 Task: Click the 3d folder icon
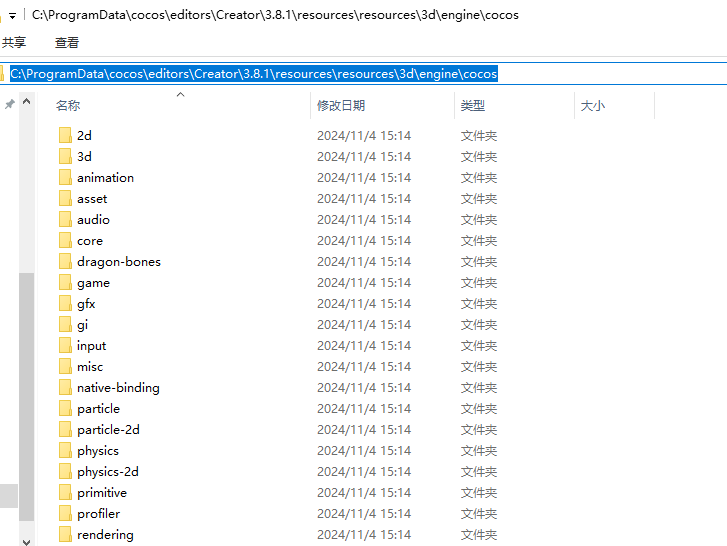65,156
